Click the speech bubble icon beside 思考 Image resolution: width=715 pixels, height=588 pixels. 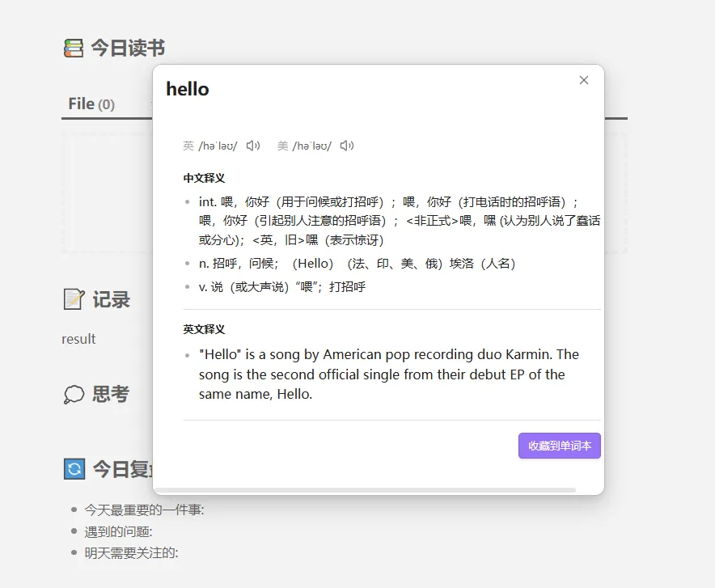pyautogui.click(x=74, y=394)
